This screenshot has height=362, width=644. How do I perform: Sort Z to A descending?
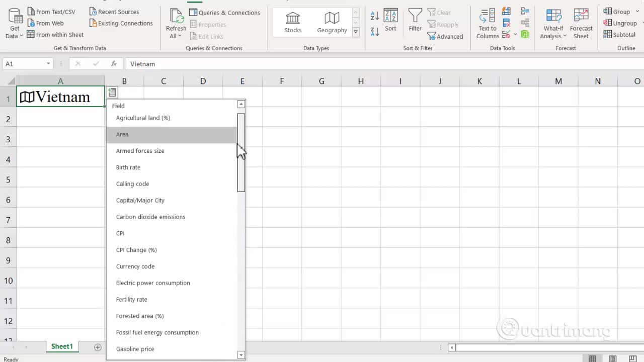pyautogui.click(x=375, y=32)
